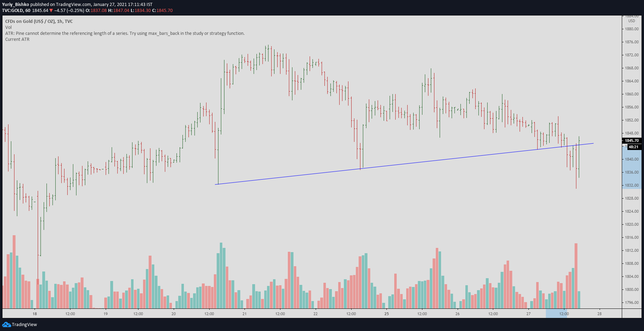Image resolution: width=644 pixels, height=331 pixels.
Task: Select the Vol indicator label
Action: [8, 27]
